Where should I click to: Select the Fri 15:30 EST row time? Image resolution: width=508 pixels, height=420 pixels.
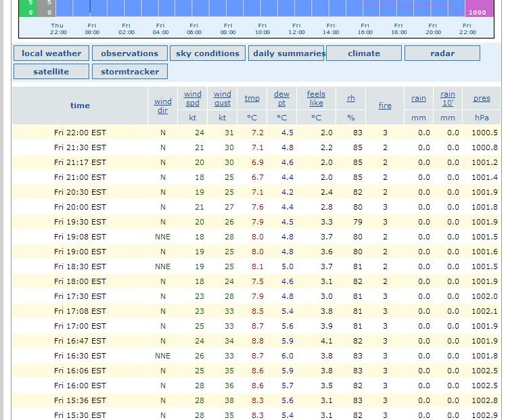click(x=80, y=415)
